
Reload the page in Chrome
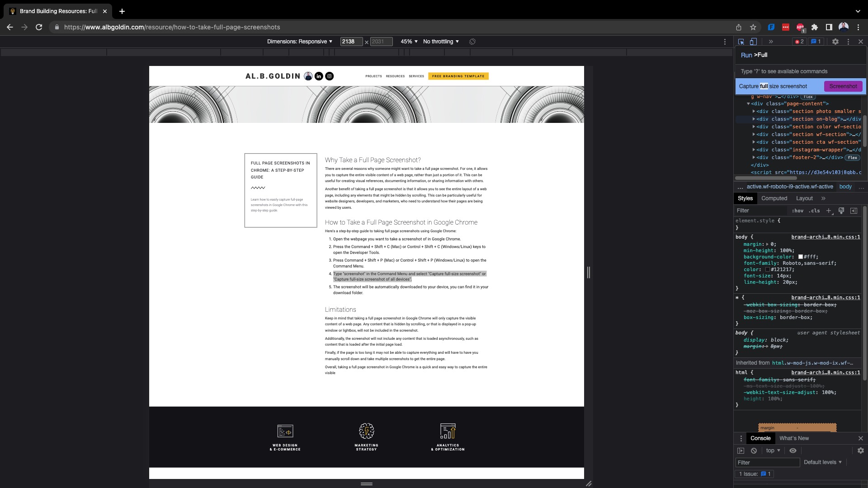(x=39, y=27)
